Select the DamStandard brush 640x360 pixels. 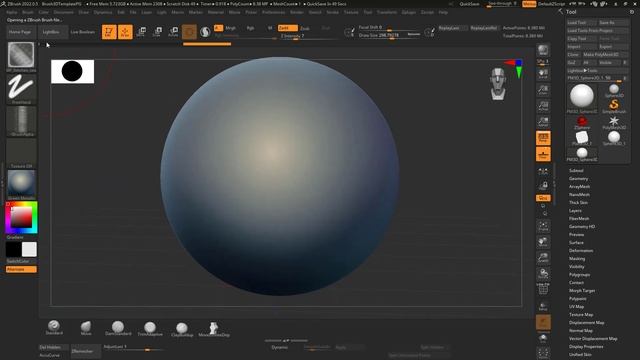(x=118, y=328)
